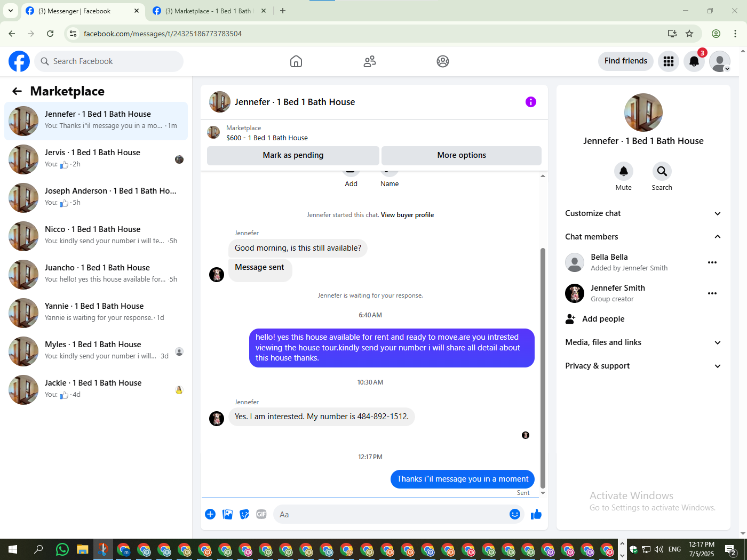Open File Explorer from the taskbar
The image size is (747, 560).
pos(82,549)
